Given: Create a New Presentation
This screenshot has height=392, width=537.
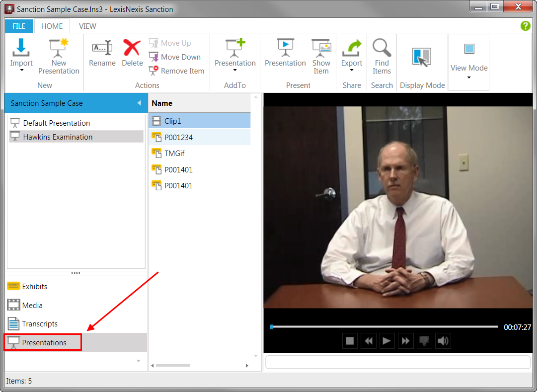Looking at the screenshot, I should tap(59, 56).
